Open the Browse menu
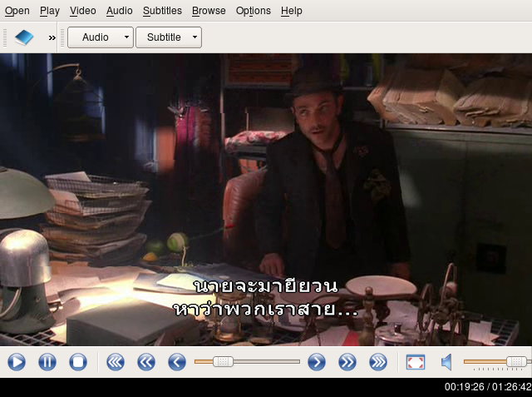The height and width of the screenshot is (397, 532). pyautogui.click(x=209, y=11)
